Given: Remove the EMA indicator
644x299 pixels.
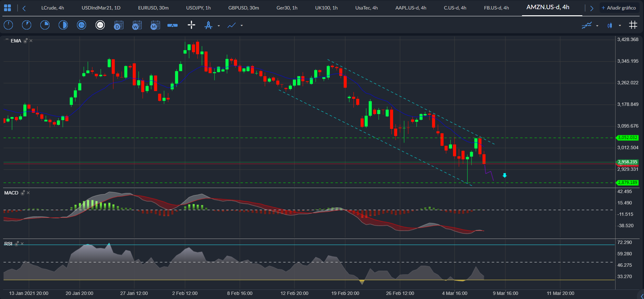Looking at the screenshot, I should 31,41.
